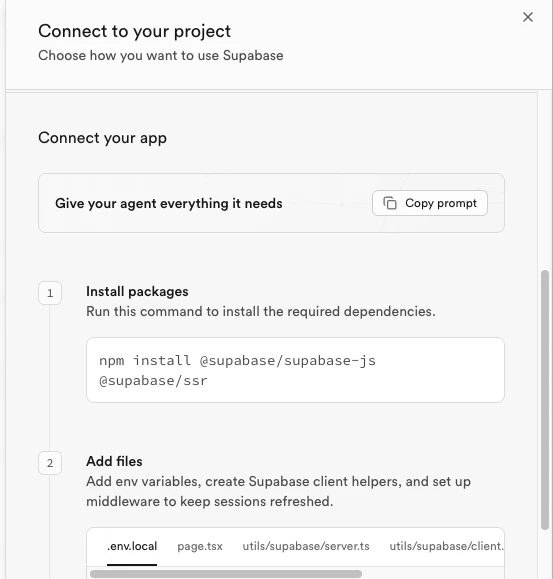
Task: Click the 'Add files' heading
Action: coord(114,462)
